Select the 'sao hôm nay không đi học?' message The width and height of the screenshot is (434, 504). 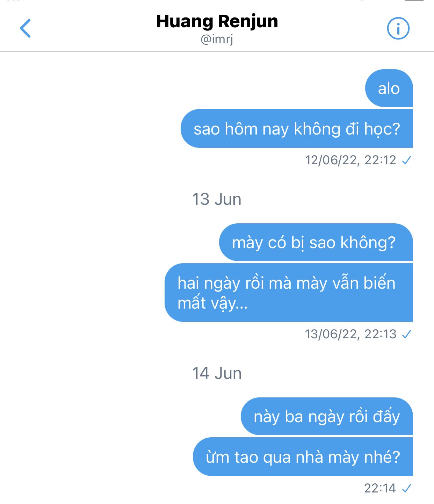297,129
